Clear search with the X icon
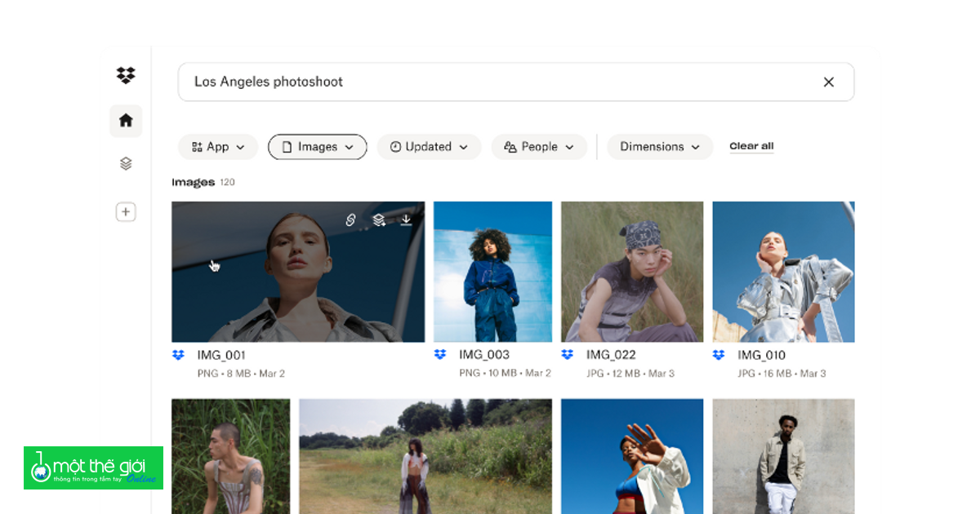The width and height of the screenshot is (980, 514). 828,82
